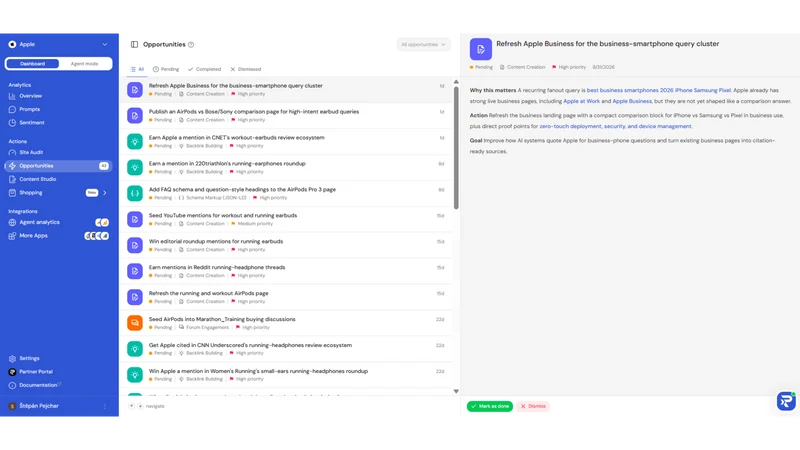The image size is (800, 450).
Task: Toggle the sidebar panel icon
Action: point(134,44)
